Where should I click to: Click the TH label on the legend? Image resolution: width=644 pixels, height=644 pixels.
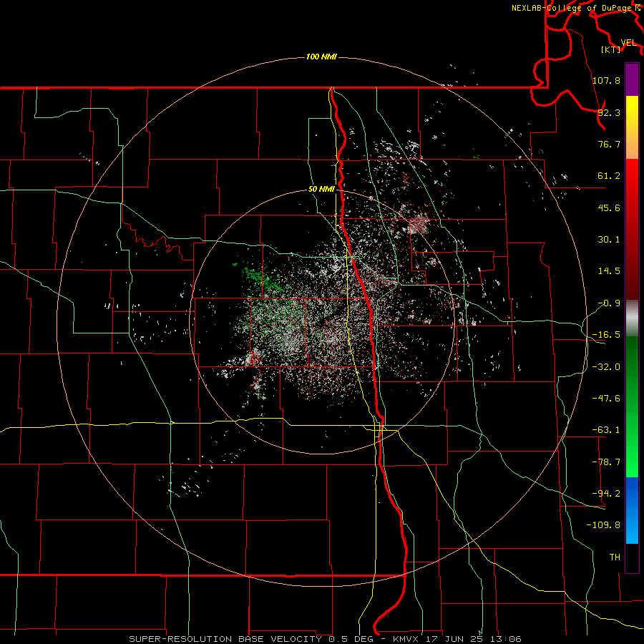615,557
